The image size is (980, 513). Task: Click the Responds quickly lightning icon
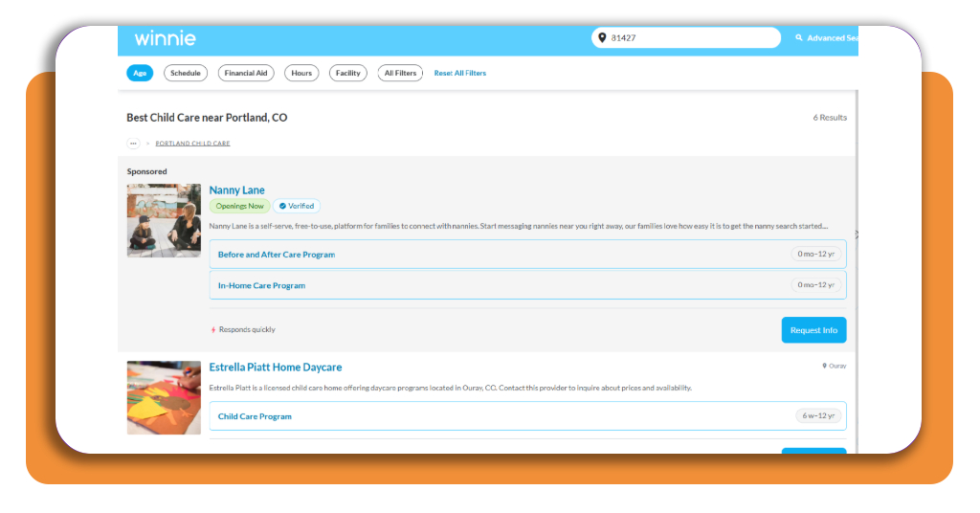tap(213, 329)
